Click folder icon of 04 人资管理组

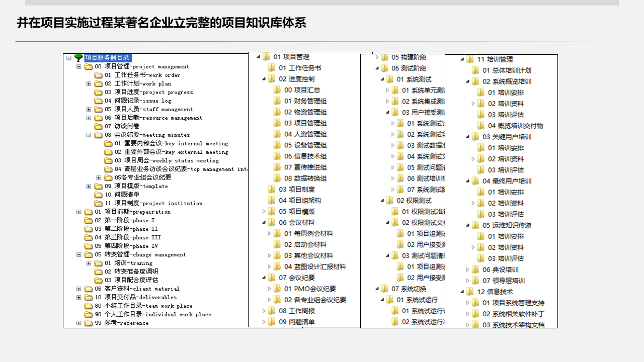point(277,134)
